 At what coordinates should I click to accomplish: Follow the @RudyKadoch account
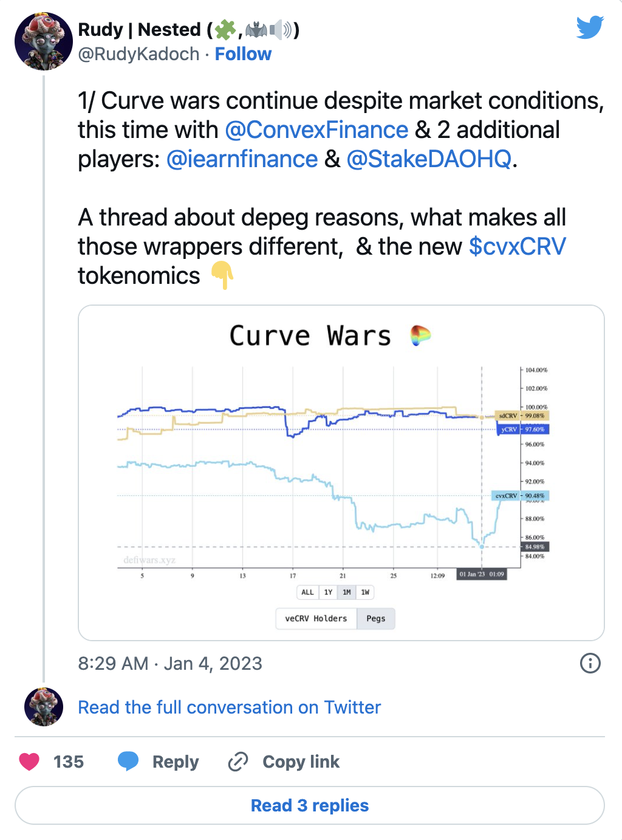click(243, 54)
